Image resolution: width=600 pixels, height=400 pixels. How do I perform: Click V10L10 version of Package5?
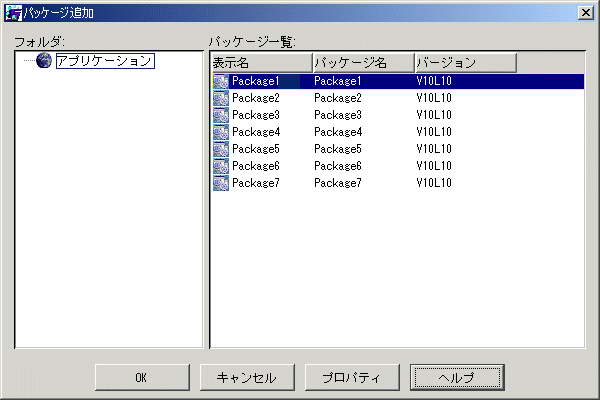434,149
